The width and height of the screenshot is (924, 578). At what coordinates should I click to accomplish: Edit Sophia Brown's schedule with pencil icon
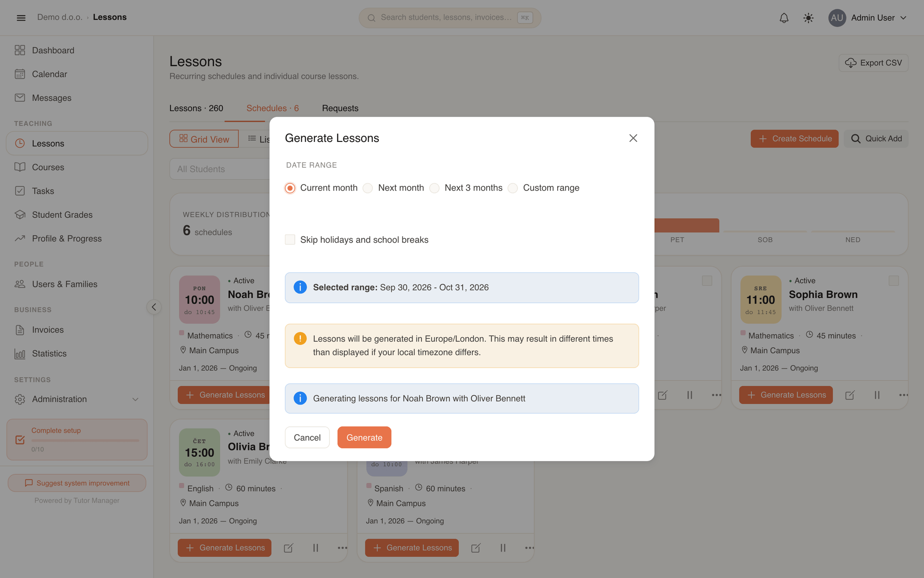click(x=850, y=395)
